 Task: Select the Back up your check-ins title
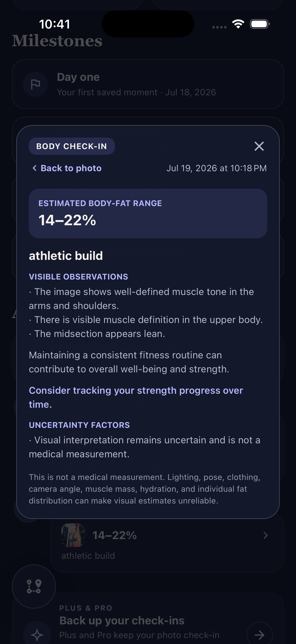tap(122, 620)
